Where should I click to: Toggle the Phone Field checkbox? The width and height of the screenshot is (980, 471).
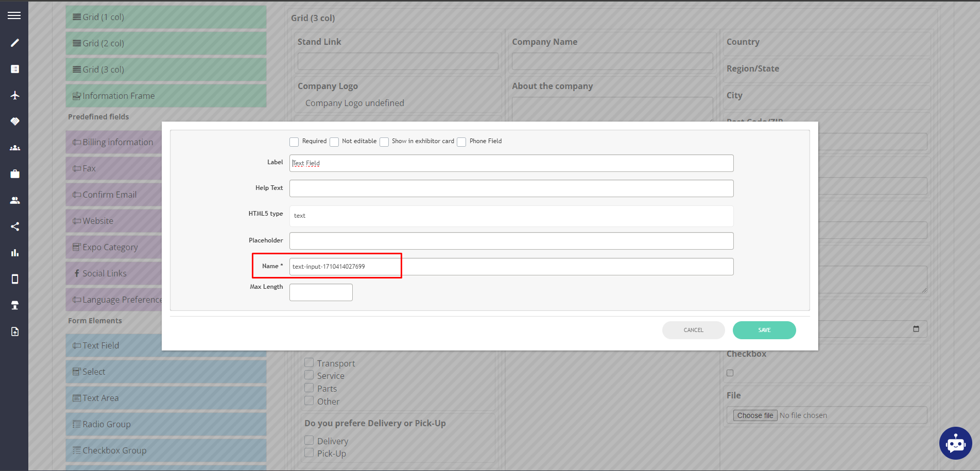[461, 142]
